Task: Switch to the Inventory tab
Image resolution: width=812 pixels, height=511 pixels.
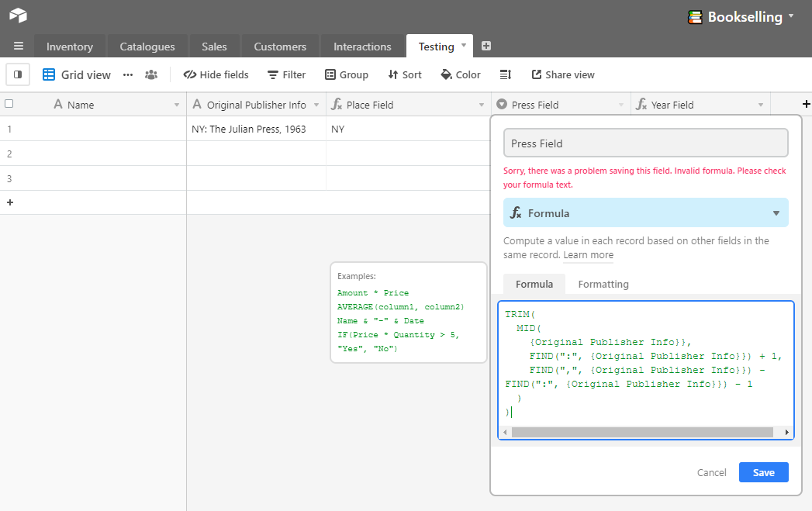Action: (x=69, y=47)
